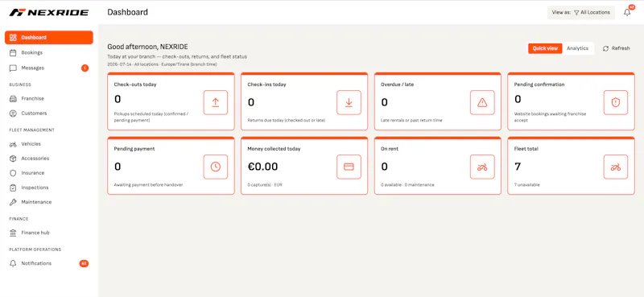The image size is (644, 297).
Task: Click the "Late rentals or past return time" text
Action: pos(411,121)
